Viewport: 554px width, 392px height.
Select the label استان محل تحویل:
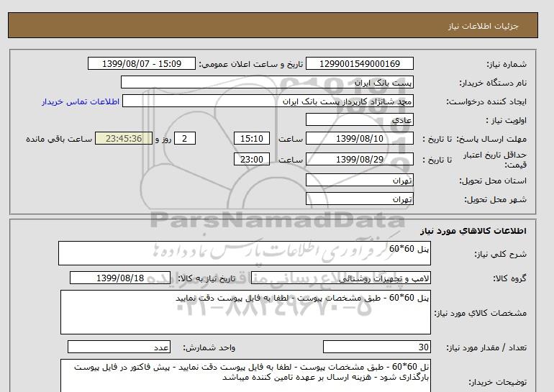[493, 181]
